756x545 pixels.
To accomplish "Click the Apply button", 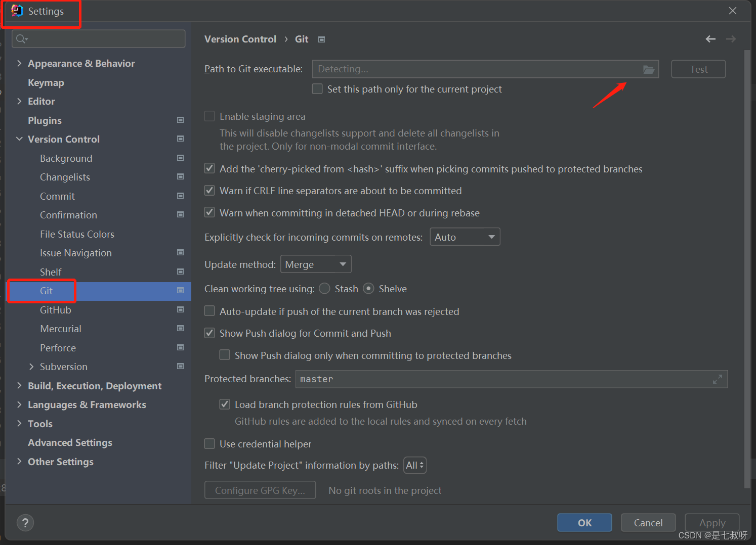I will click(712, 523).
